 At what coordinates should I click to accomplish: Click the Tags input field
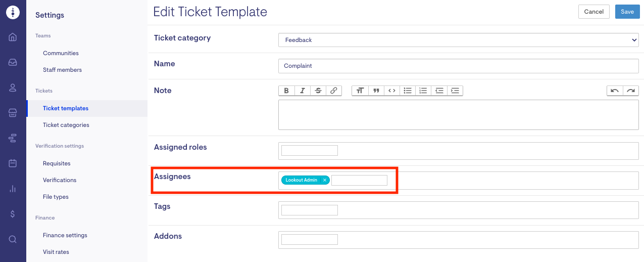click(x=309, y=210)
